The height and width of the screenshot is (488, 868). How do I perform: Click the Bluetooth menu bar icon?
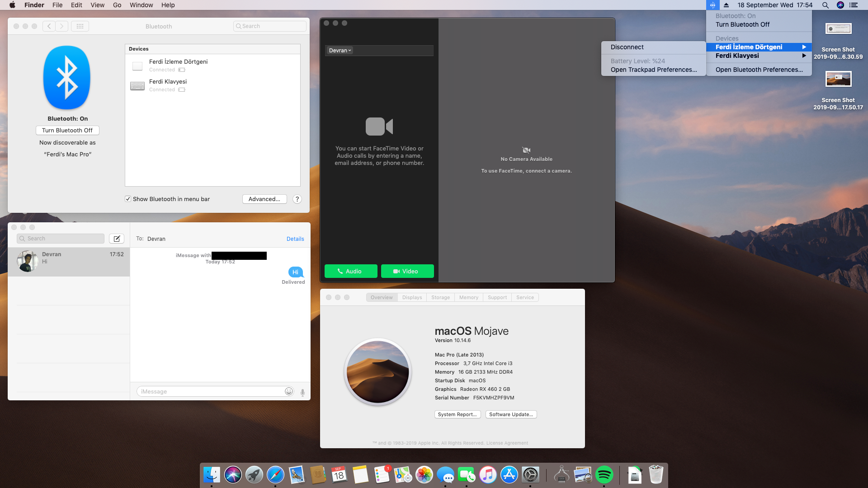coord(712,5)
